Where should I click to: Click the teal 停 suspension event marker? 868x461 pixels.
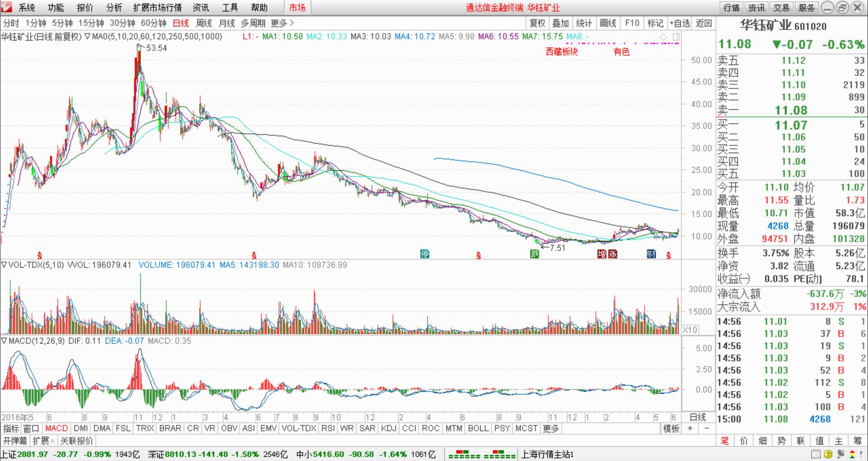pos(424,254)
